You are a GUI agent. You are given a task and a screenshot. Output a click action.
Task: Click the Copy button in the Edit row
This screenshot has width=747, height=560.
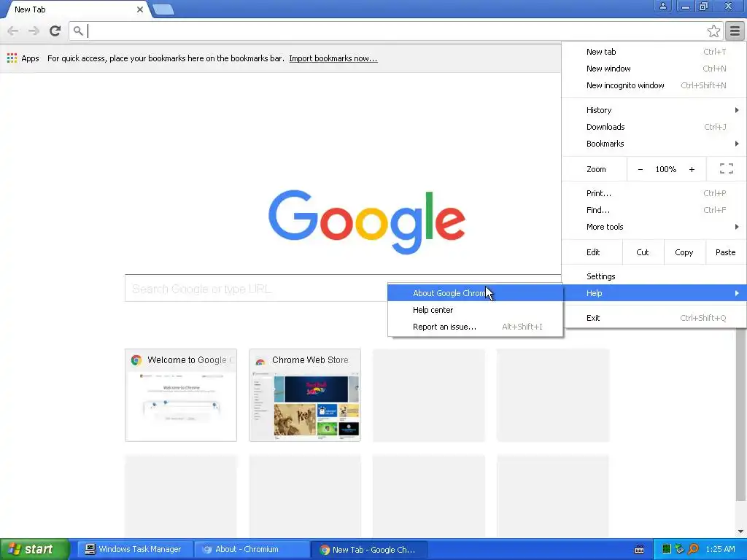[x=684, y=252]
